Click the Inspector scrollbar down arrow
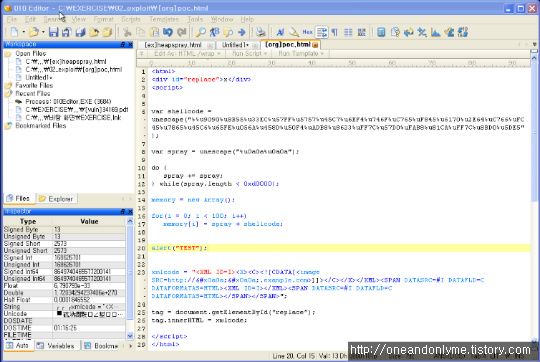The image size is (540, 362). [x=130, y=335]
